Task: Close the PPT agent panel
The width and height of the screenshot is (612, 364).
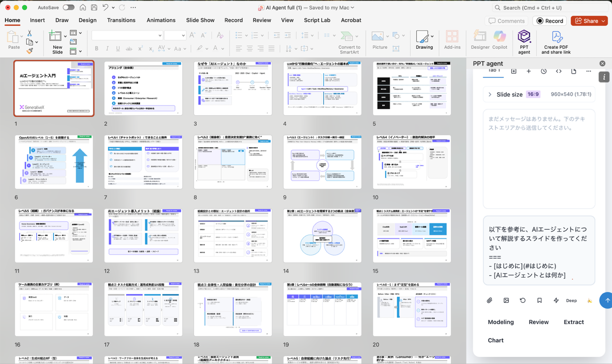Action: coord(602,63)
